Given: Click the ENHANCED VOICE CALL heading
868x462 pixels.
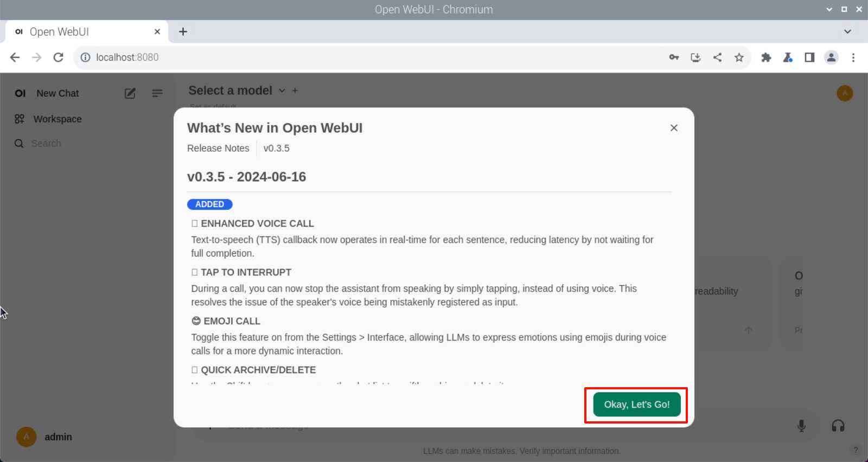Looking at the screenshot, I should pyautogui.click(x=252, y=223).
